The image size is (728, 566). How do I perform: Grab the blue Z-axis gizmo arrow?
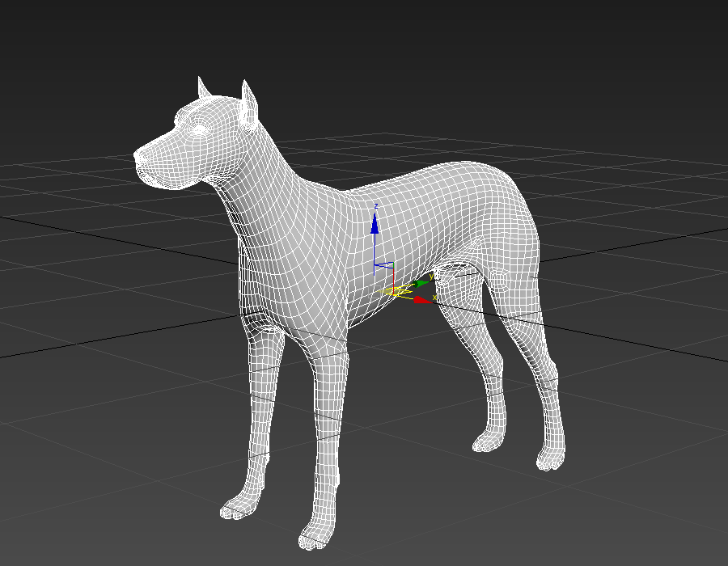pyautogui.click(x=375, y=224)
